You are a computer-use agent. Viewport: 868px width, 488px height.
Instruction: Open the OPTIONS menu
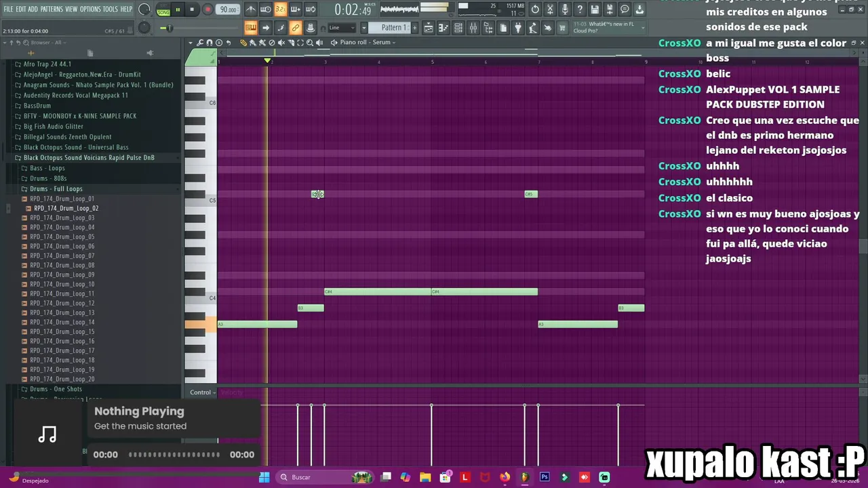coord(90,9)
